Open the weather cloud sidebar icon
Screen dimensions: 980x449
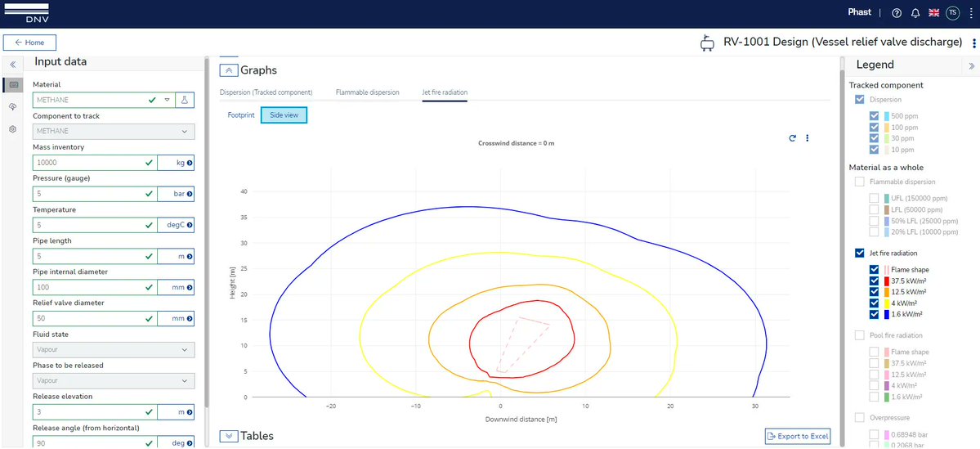(13, 107)
